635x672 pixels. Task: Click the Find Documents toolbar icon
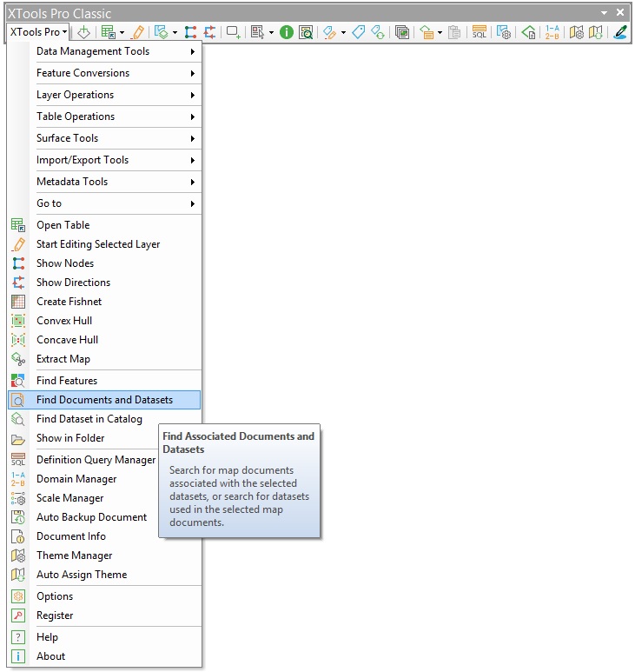pos(306,32)
